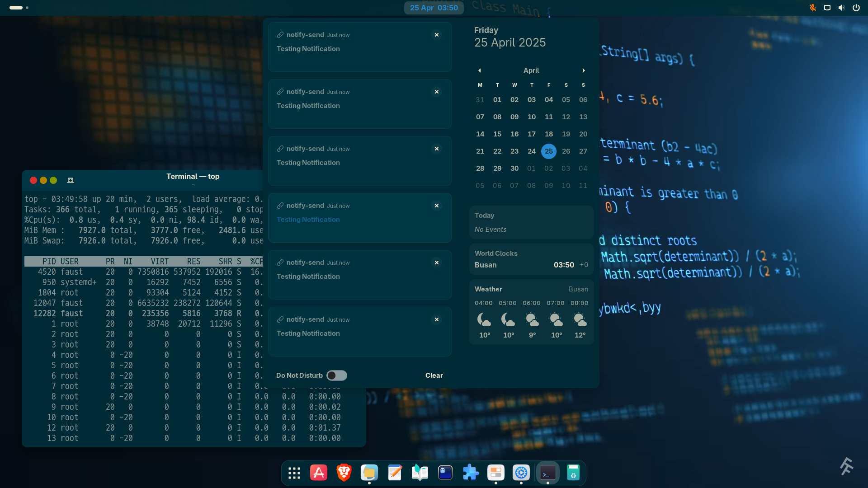Dismiss the topmost notify-send notification
The image size is (868, 488).
point(437,35)
